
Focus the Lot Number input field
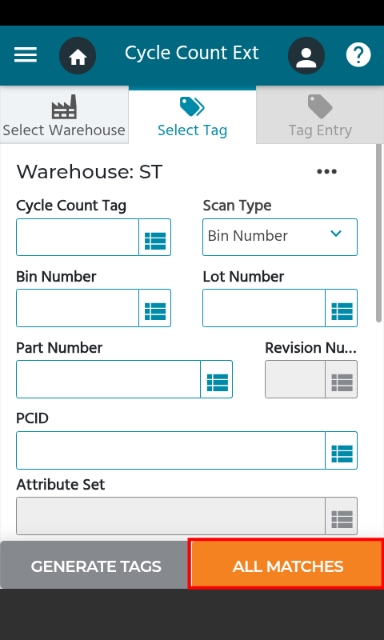point(264,308)
